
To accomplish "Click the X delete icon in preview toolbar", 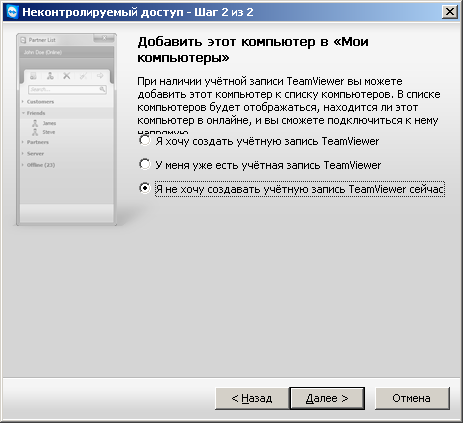I will point(67,76).
